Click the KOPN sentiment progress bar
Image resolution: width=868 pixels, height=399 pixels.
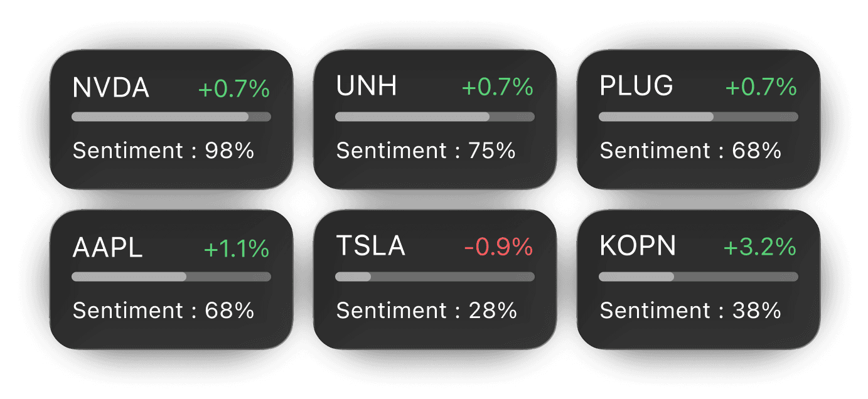[x=699, y=277]
